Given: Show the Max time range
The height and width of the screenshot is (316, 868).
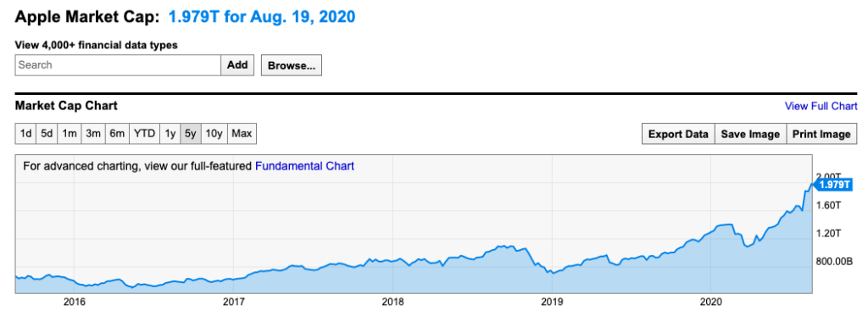Looking at the screenshot, I should coord(242,134).
